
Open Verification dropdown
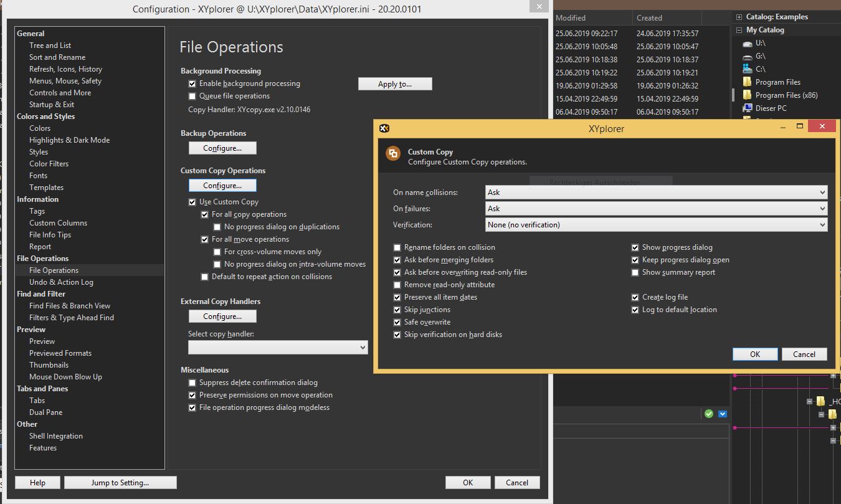point(657,225)
